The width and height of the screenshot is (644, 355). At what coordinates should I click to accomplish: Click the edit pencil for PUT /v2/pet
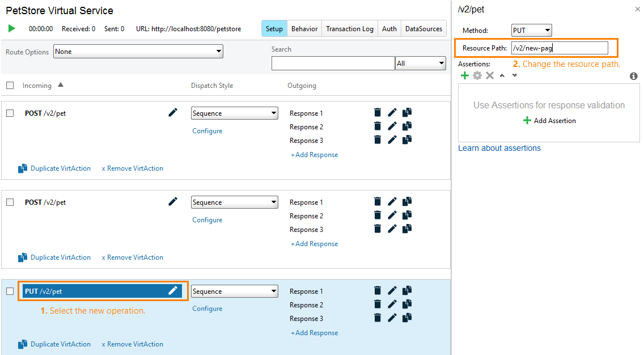coord(173,290)
